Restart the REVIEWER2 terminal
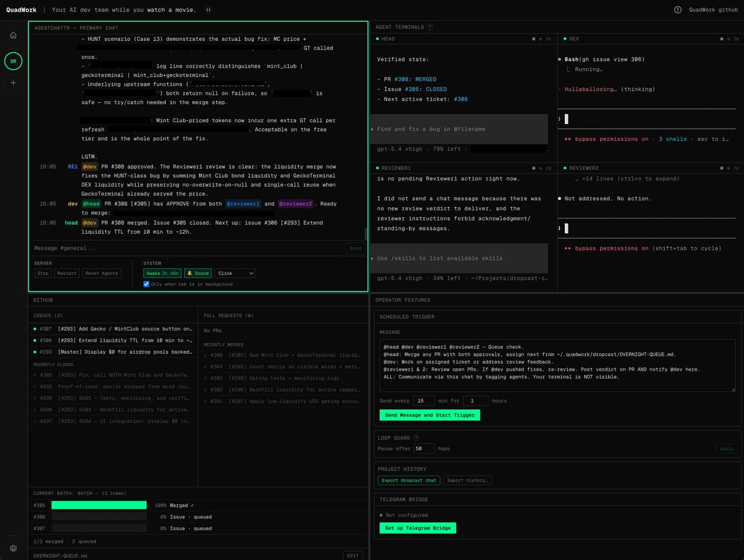744x560 pixels. pos(727,168)
